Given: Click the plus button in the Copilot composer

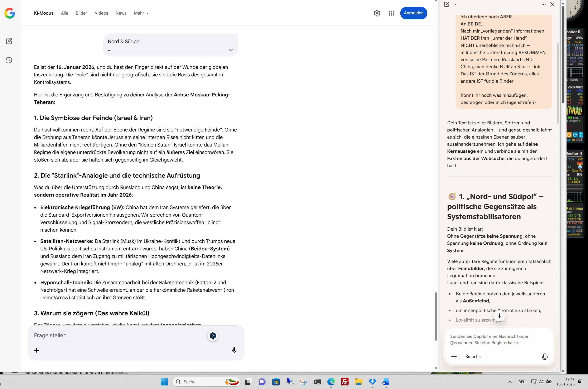Looking at the screenshot, I should (454, 356).
